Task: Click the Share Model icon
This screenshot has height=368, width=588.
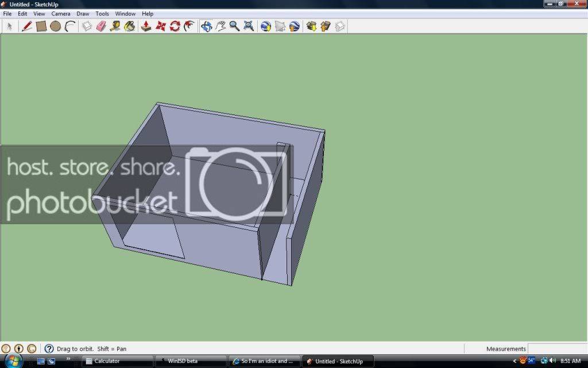Action: coord(326,26)
